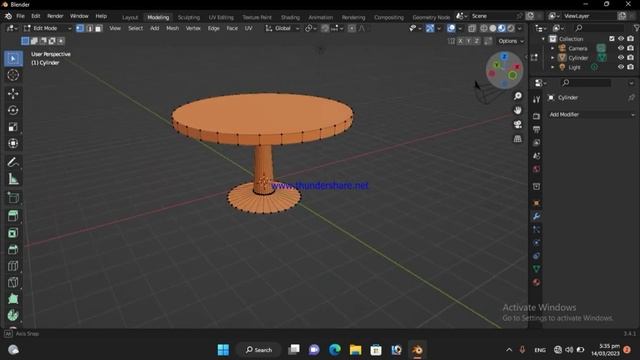Select the 3D Cursor tool
This screenshot has height=360, width=640.
click(13, 75)
